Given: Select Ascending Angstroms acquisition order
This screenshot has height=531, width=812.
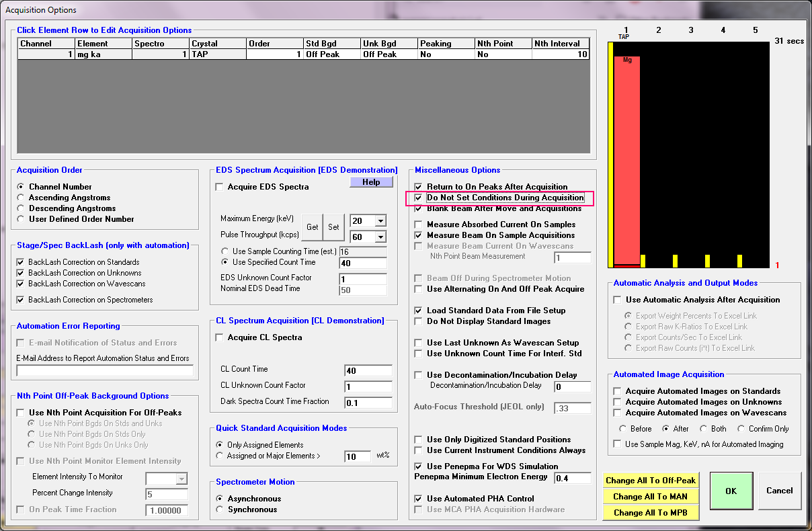Looking at the screenshot, I should pyautogui.click(x=21, y=198).
